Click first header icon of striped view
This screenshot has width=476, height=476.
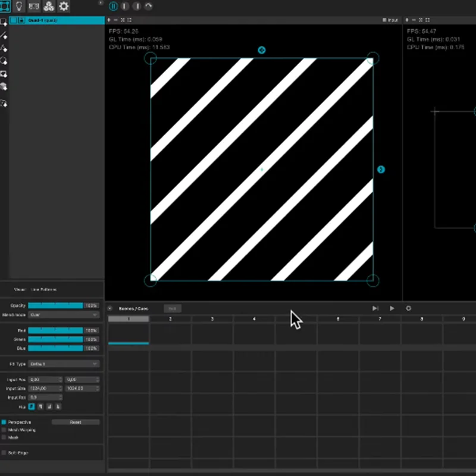pos(109,20)
